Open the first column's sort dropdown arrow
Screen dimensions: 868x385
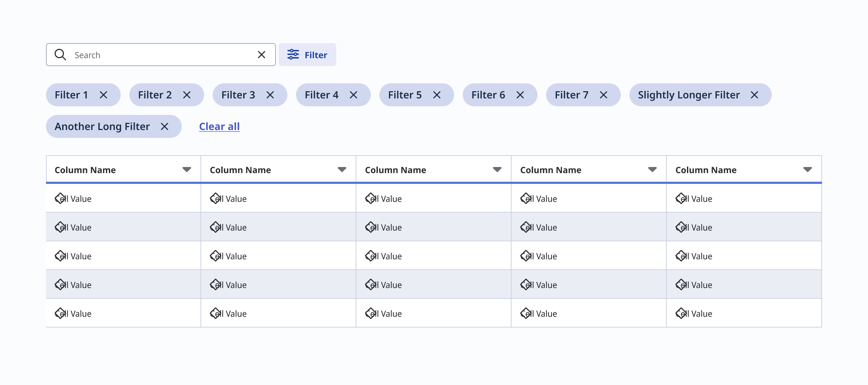pyautogui.click(x=187, y=170)
